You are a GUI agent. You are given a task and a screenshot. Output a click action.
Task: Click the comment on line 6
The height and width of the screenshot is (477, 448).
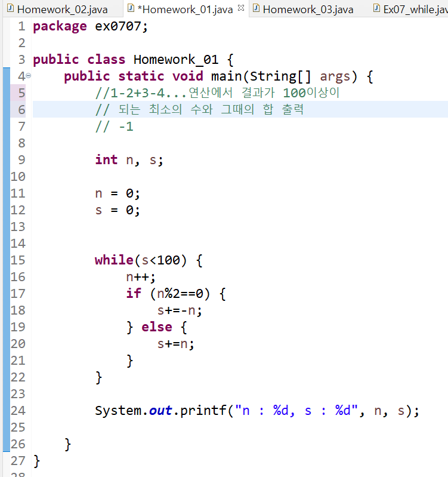[x=200, y=109]
